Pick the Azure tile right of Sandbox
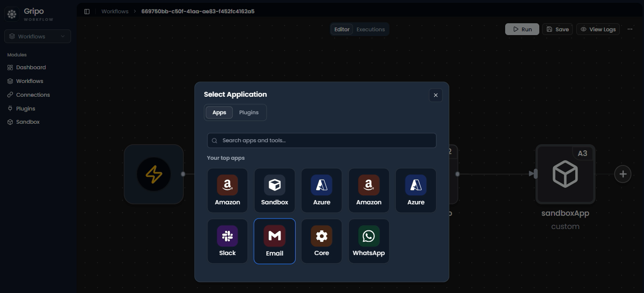 pos(322,190)
